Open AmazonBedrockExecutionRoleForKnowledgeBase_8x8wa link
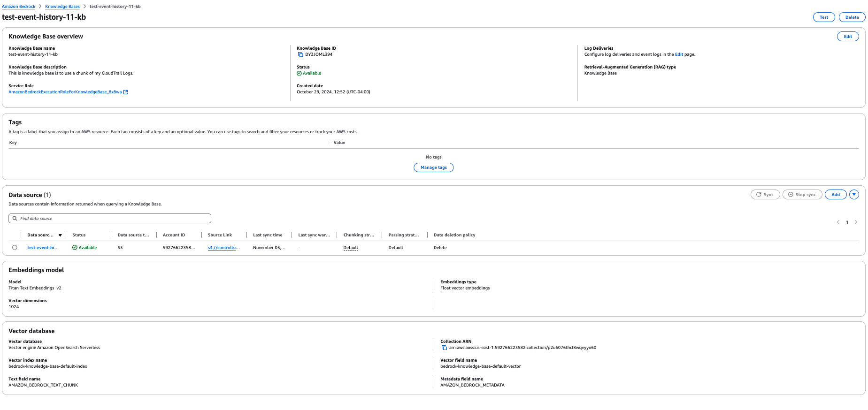868x410 pixels. coord(65,92)
